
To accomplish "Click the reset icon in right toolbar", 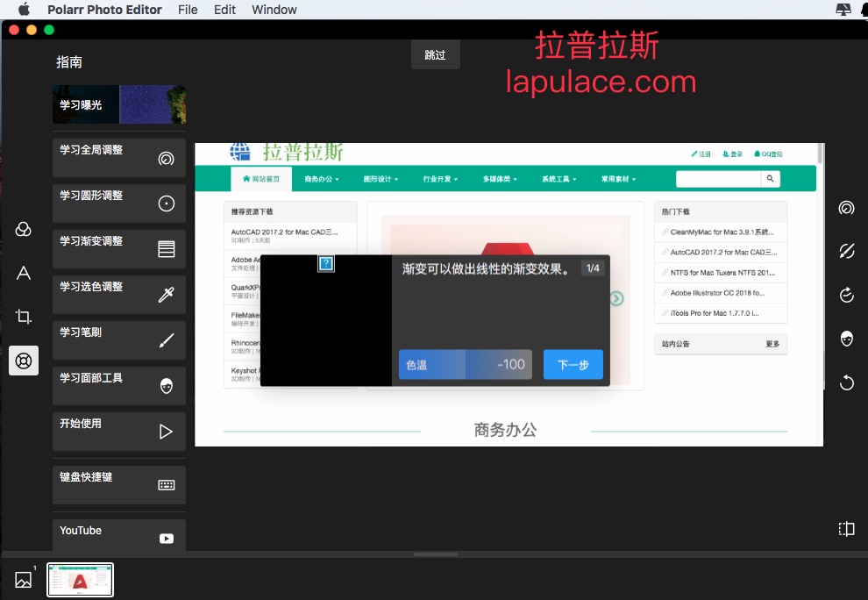I will [846, 382].
